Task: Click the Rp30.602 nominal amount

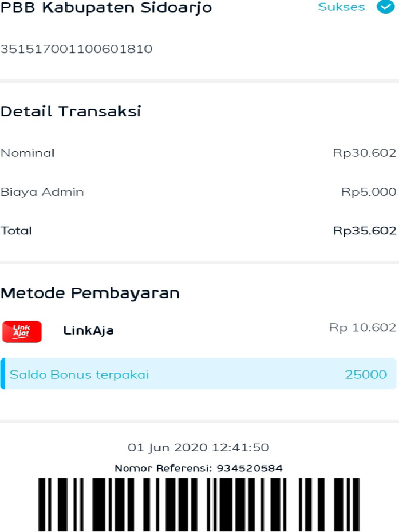Action: pyautogui.click(x=364, y=153)
